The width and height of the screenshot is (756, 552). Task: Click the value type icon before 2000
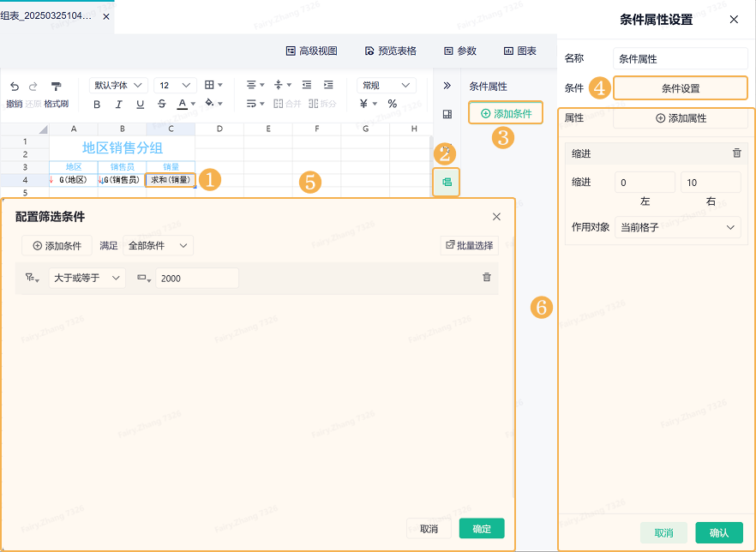[x=144, y=279]
